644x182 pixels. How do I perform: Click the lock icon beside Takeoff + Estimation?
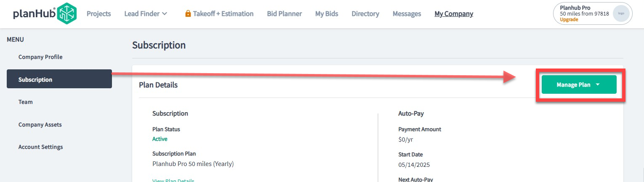(x=188, y=14)
